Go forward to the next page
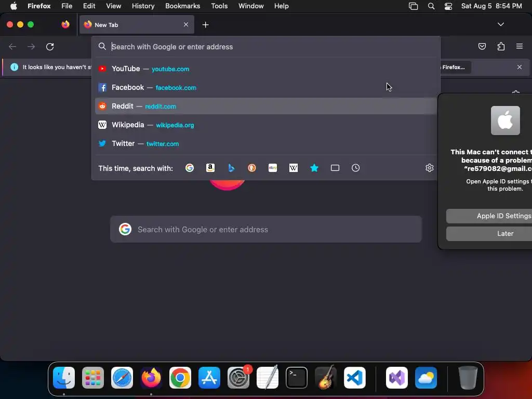 tap(31, 46)
